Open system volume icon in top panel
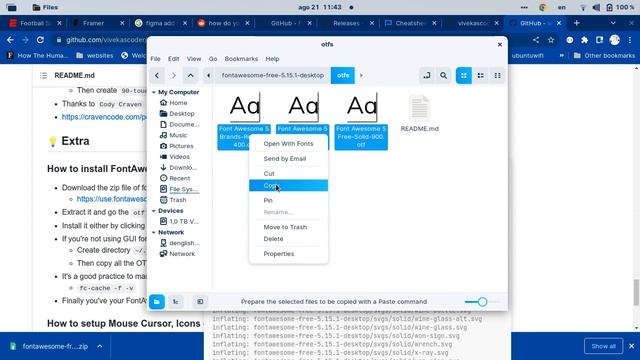Viewport: 640px width, 360px height. (x=596, y=7)
